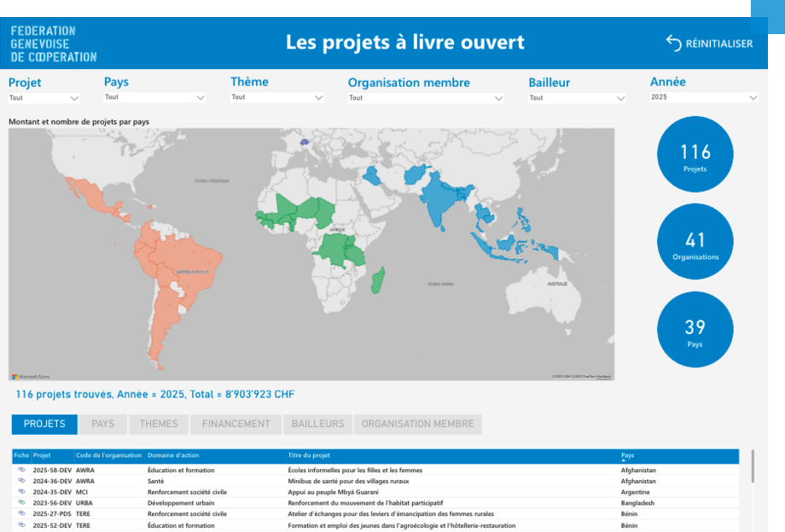Image resolution: width=785 pixels, height=532 pixels.
Task: Sort table by the Pays column header
Action: [628, 455]
